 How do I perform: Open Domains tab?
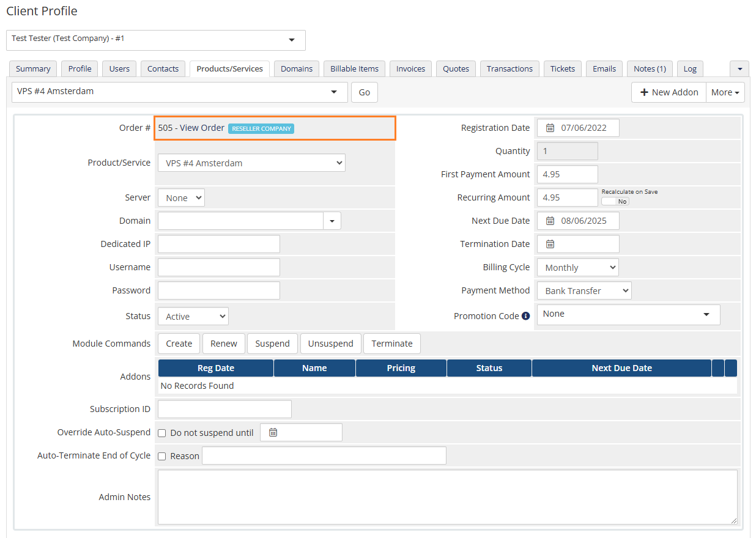[297, 68]
